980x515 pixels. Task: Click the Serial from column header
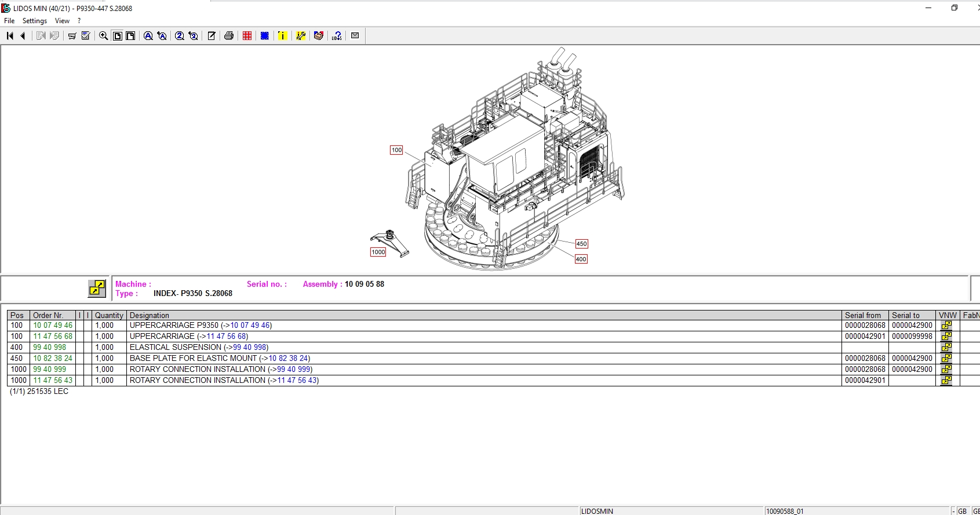click(865, 315)
